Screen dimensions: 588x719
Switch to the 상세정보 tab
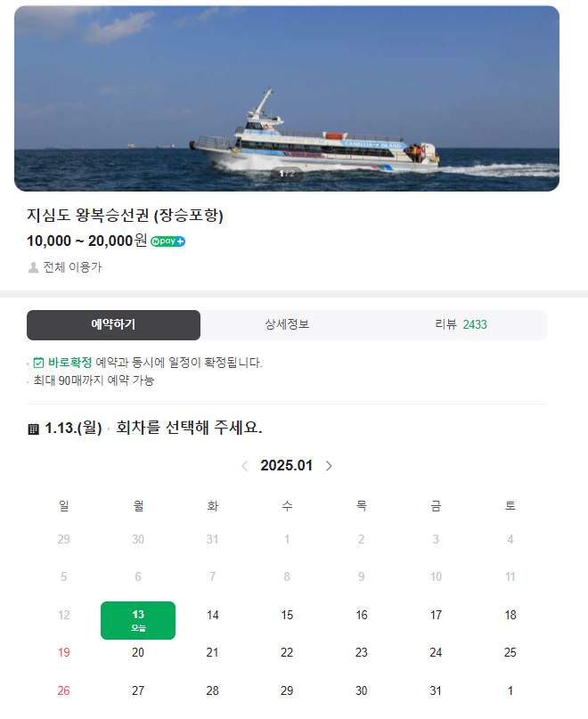[x=288, y=324]
